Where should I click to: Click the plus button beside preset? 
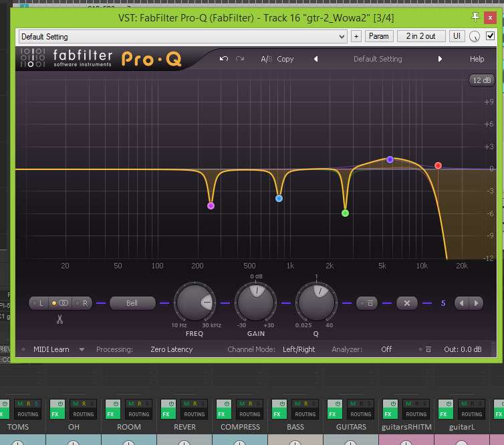click(356, 36)
